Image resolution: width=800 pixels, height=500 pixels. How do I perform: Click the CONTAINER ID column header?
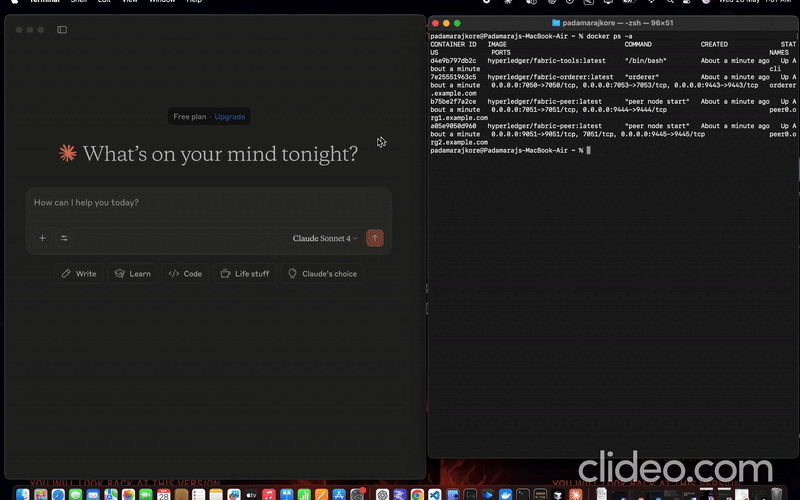click(x=453, y=44)
